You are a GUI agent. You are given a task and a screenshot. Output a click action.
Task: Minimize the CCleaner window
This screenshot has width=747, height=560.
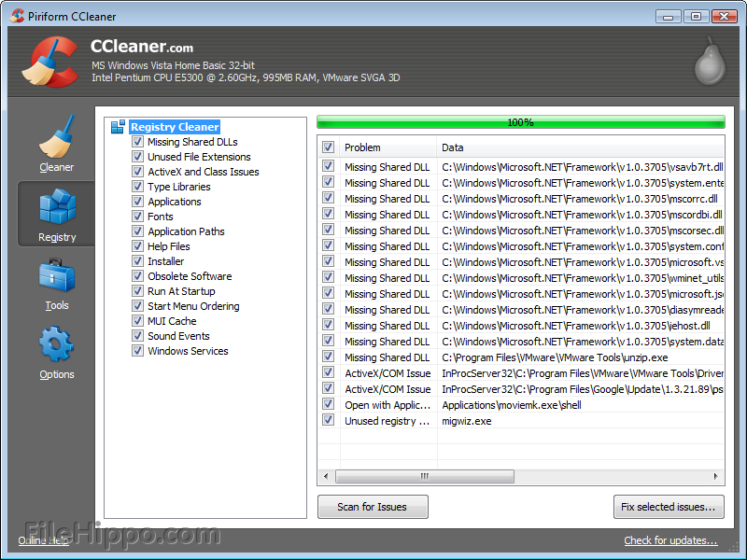(x=668, y=17)
